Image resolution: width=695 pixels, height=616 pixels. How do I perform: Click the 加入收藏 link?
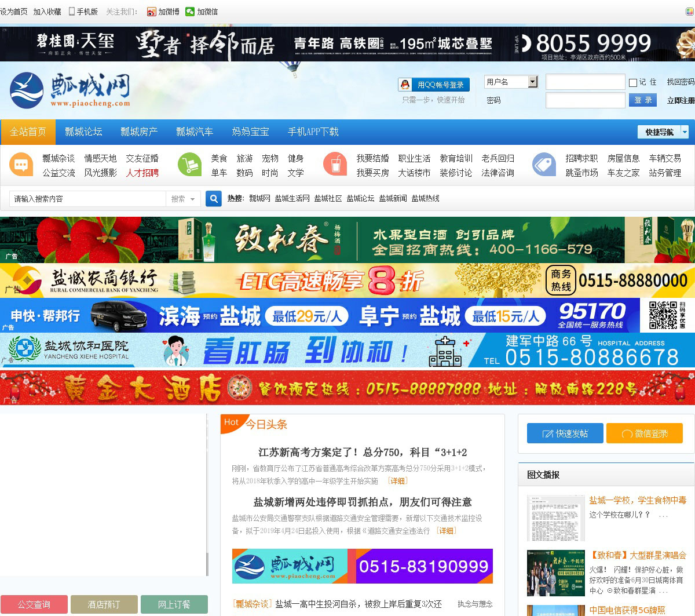pyautogui.click(x=47, y=12)
